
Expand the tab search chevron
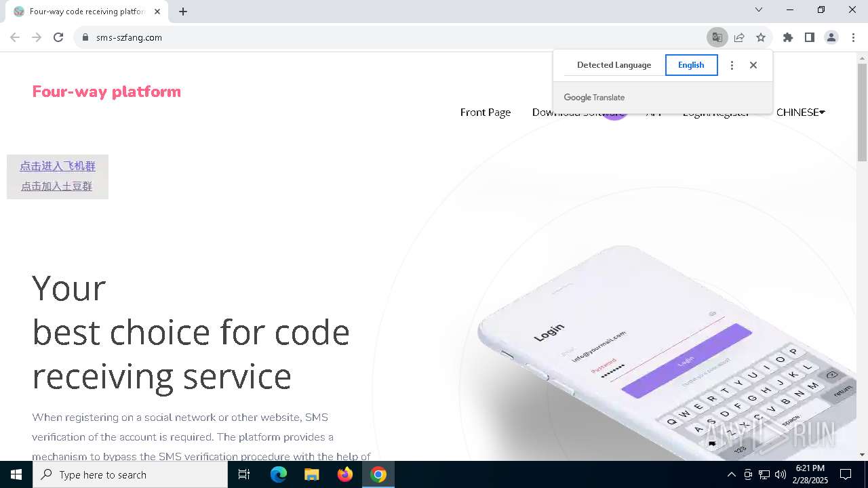click(x=759, y=9)
